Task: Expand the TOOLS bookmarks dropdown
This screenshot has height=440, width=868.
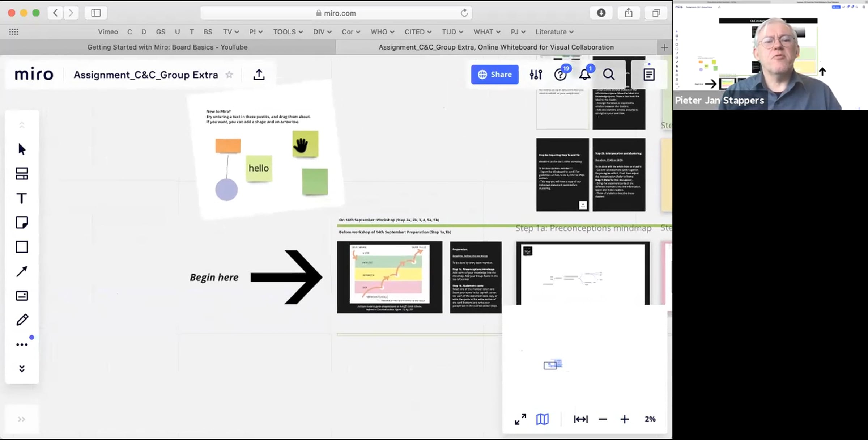Action: click(x=288, y=32)
